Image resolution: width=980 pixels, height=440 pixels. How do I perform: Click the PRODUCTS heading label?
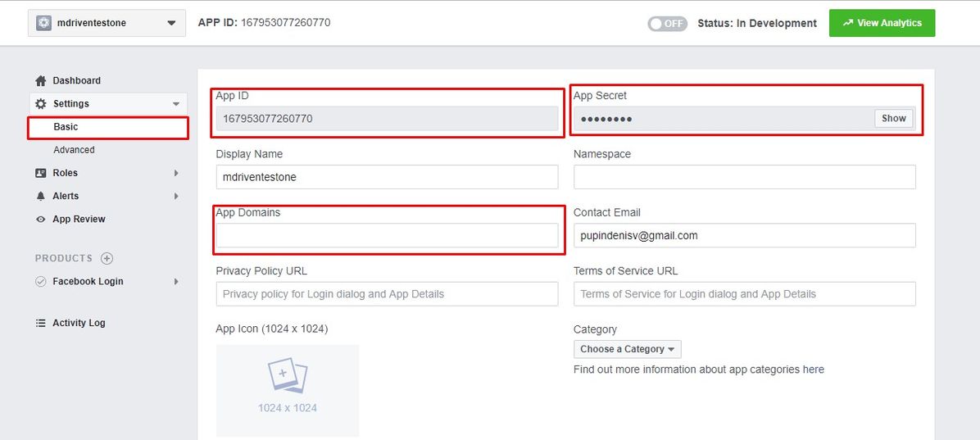[64, 258]
